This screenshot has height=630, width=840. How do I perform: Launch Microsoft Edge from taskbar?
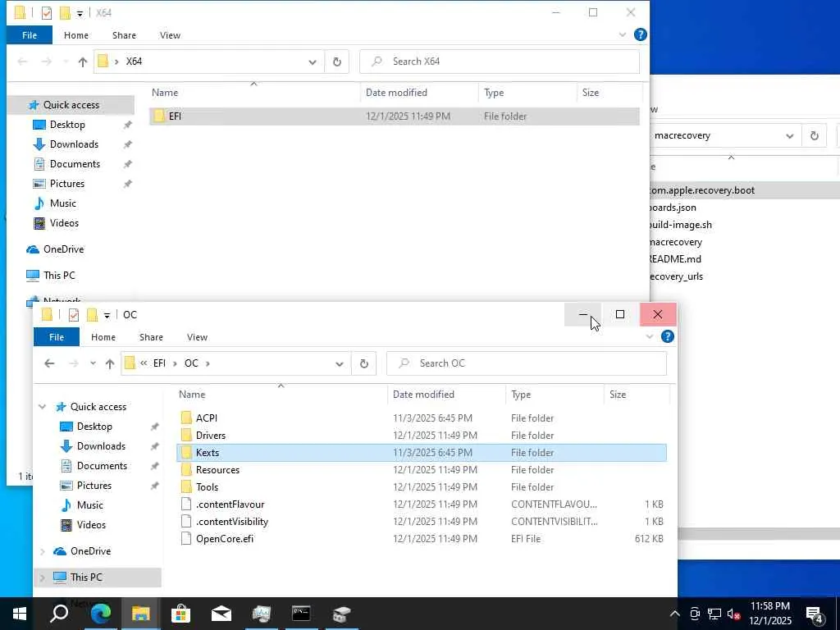(x=100, y=614)
